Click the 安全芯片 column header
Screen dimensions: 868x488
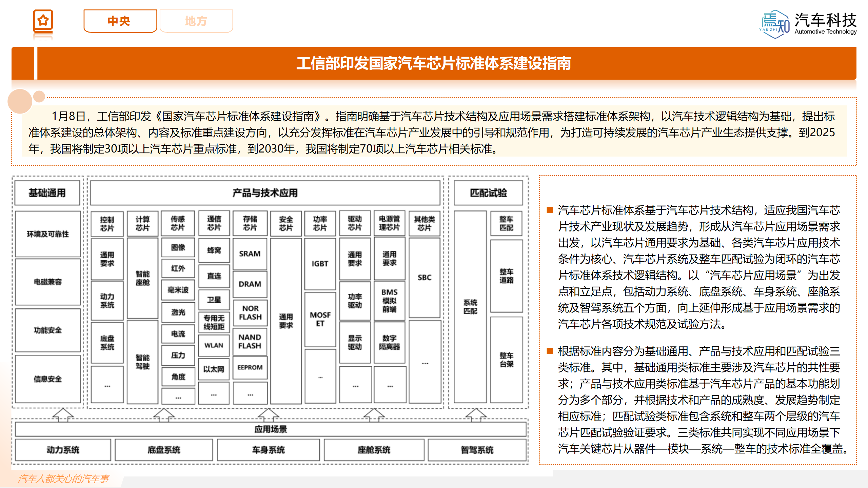point(286,224)
